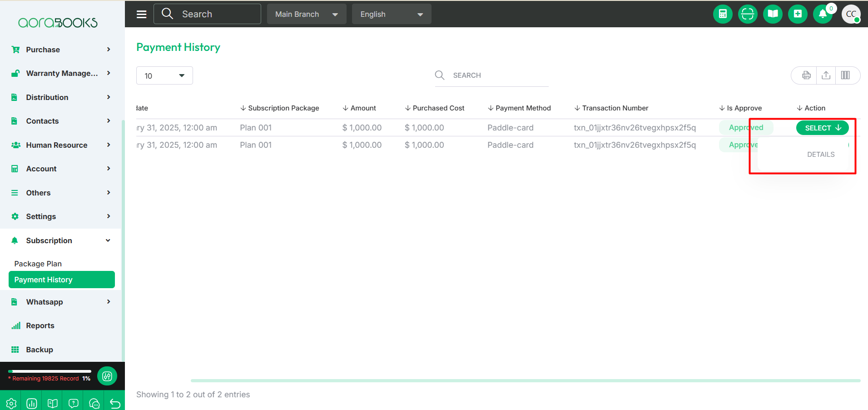Expand the Purchase menu
The height and width of the screenshot is (410, 868).
61,50
